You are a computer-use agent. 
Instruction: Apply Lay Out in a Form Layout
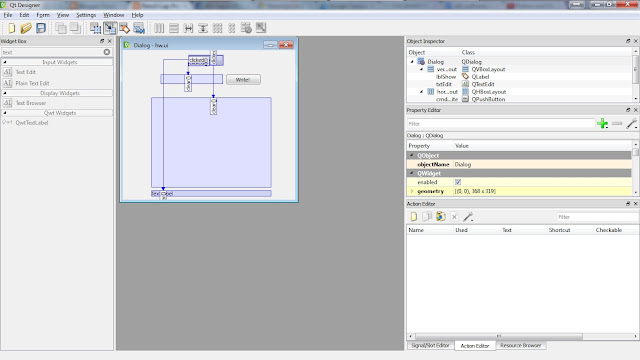click(232, 28)
